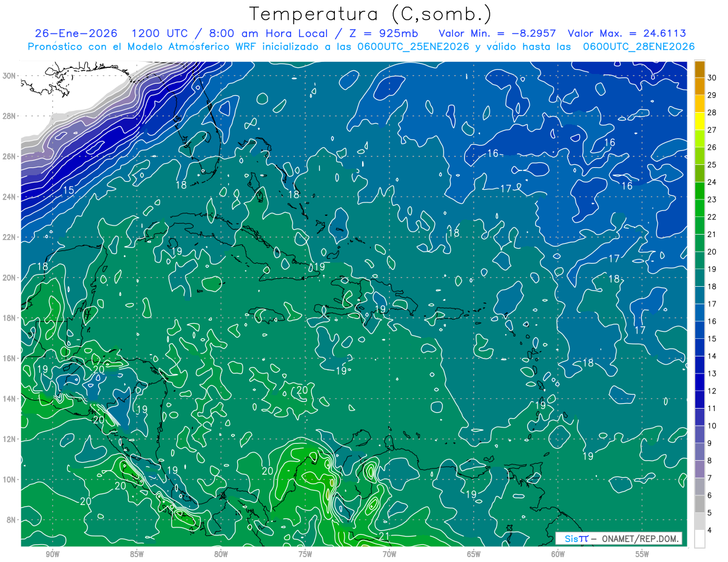Image resolution: width=728 pixels, height=562 pixels.
Task: Click the "20N" latitude axis label
Action: pyautogui.click(x=10, y=278)
